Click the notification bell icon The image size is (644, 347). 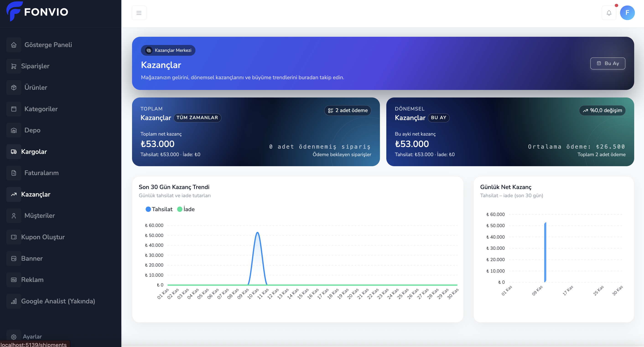[609, 13]
